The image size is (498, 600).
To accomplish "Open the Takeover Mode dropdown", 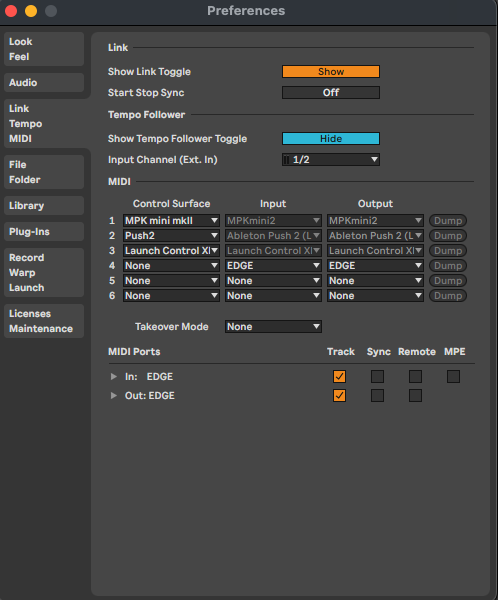I will coord(273,327).
